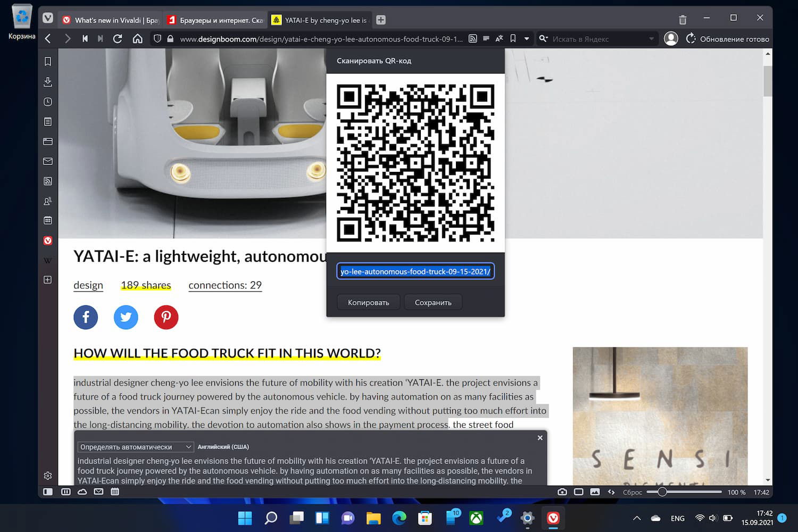Translate the page using address bar icon
This screenshot has width=798, height=532.
point(499,39)
